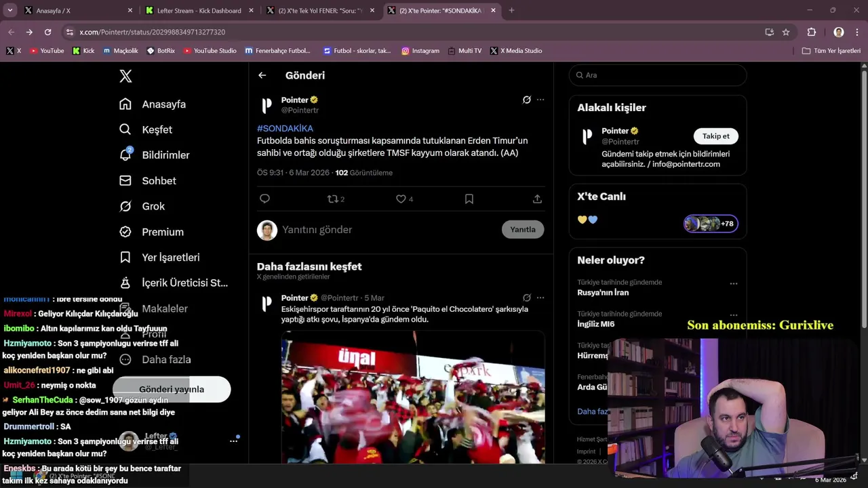The image size is (868, 488).
Task: Reload the page
Action: [x=47, y=32]
